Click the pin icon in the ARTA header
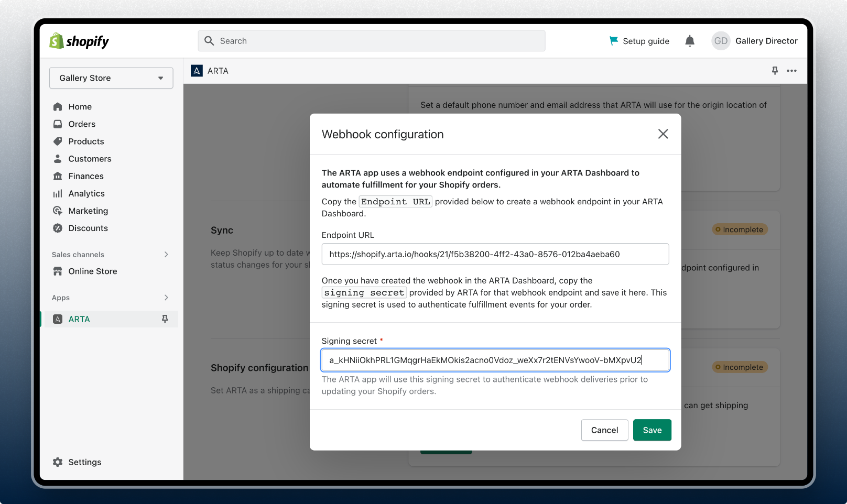Viewport: 847px width, 504px height. (x=774, y=71)
